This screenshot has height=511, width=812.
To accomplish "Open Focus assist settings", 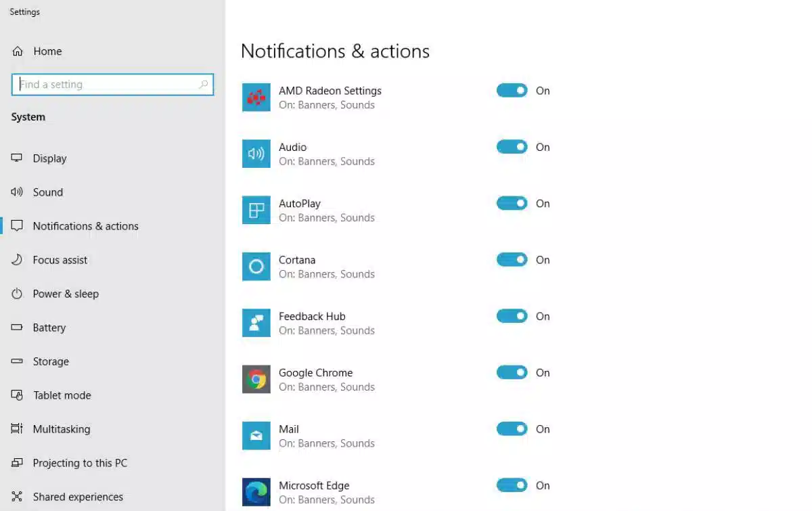I will click(x=60, y=260).
